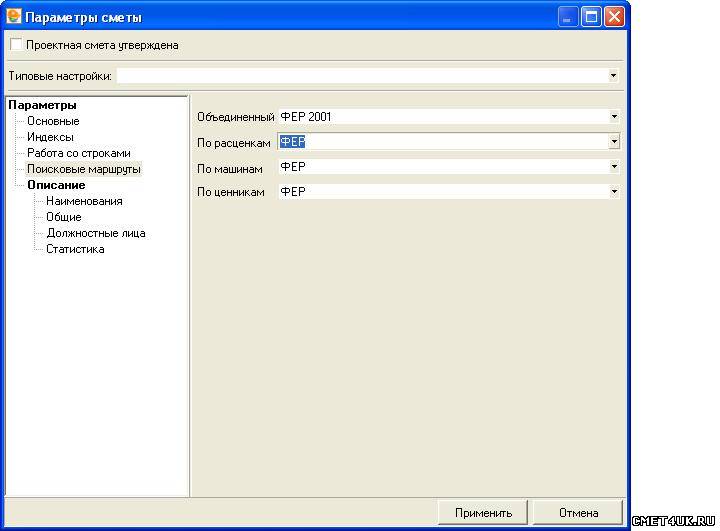Click the 'Применить' button
The height and width of the screenshot is (531, 720).
click(483, 513)
